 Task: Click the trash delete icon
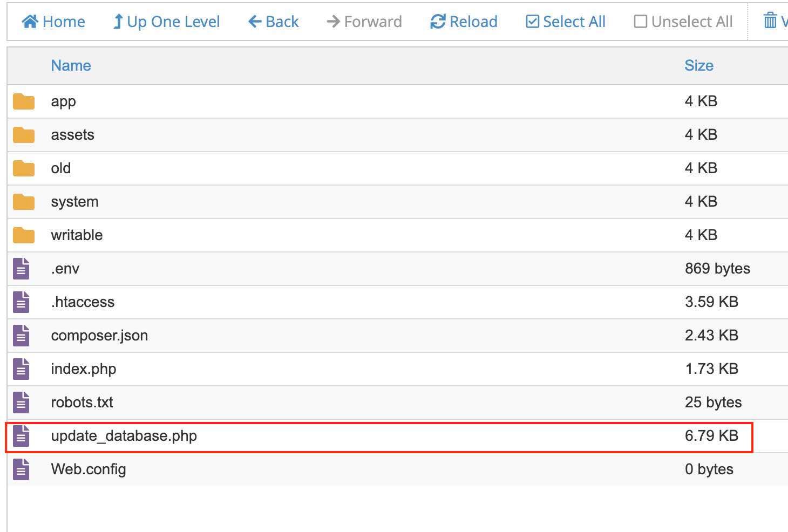pos(770,21)
